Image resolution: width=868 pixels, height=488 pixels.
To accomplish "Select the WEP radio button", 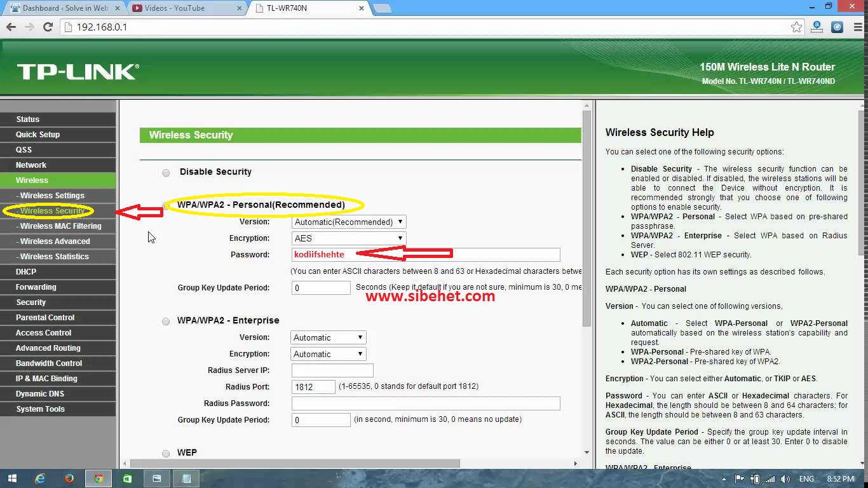I will tap(166, 454).
